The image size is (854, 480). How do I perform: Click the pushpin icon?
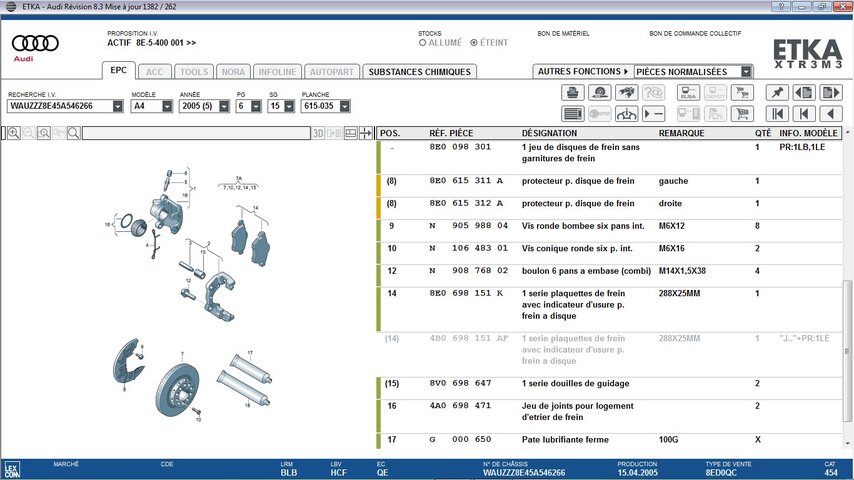pyautogui.click(x=777, y=93)
